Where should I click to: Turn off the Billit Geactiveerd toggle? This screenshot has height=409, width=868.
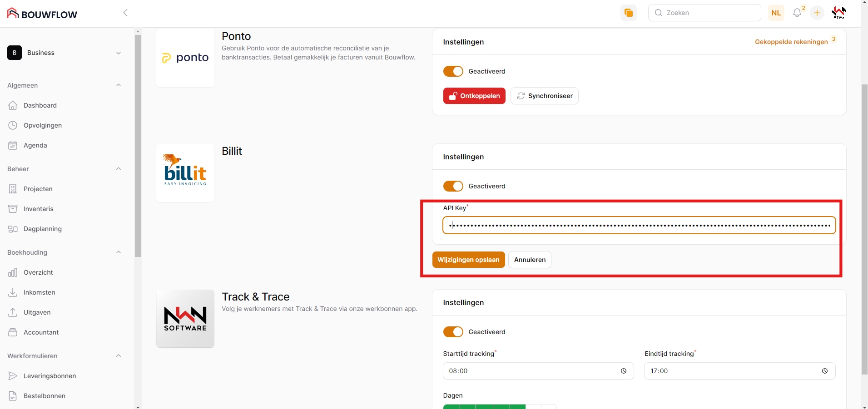(x=453, y=186)
